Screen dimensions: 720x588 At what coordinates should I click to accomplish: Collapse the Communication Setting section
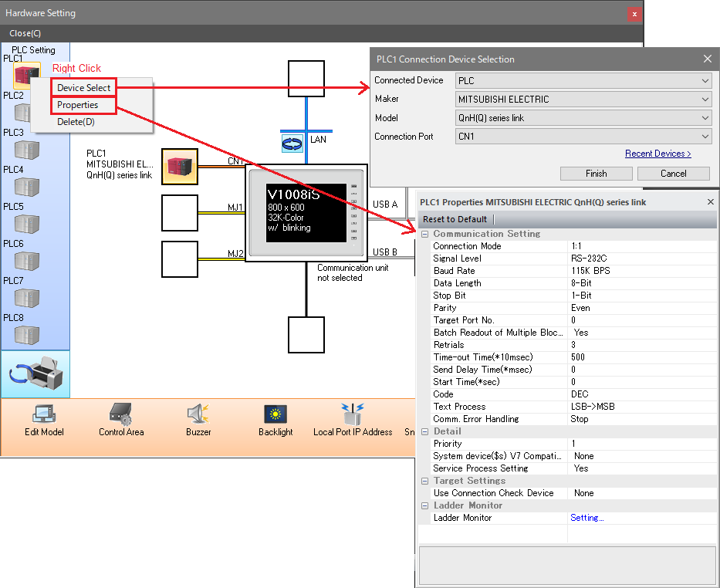click(x=424, y=234)
